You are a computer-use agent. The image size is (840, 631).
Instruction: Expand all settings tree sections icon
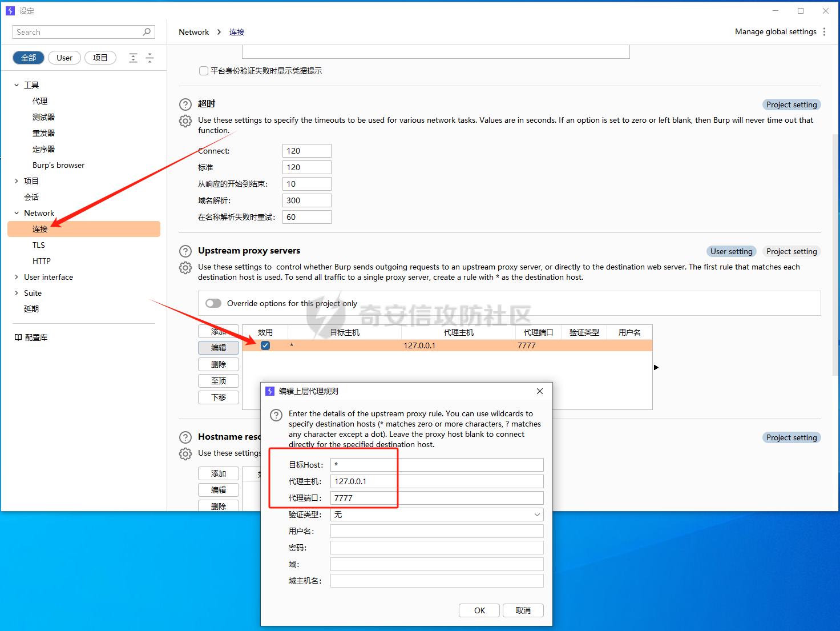pyautogui.click(x=133, y=58)
